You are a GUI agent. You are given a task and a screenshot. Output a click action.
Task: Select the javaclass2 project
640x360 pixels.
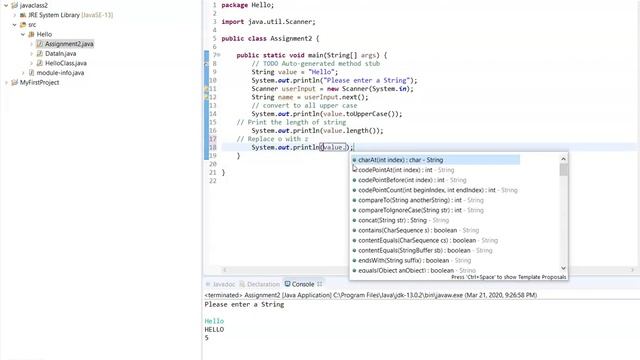pyautogui.click(x=33, y=5)
